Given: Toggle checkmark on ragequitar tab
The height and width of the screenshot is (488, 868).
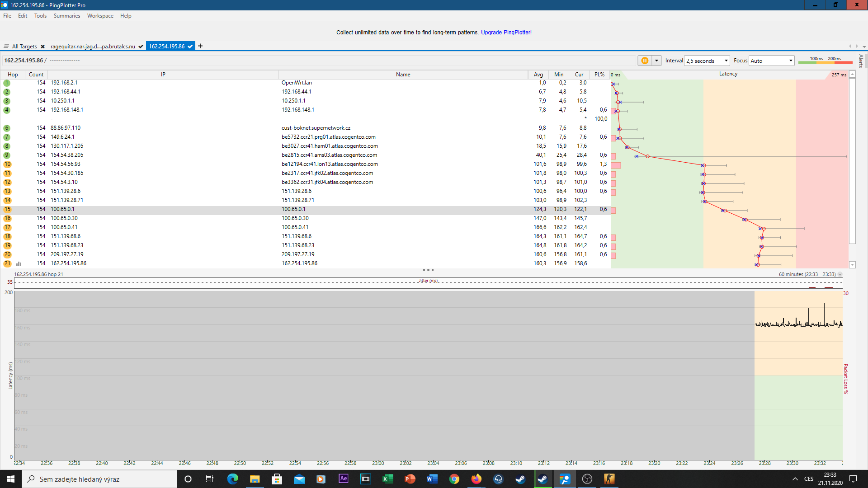Looking at the screenshot, I should 141,47.
